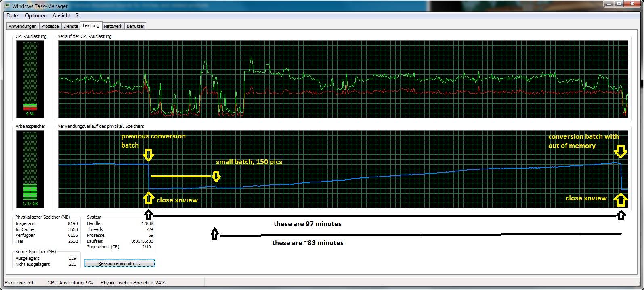Click the Frei value 2632
The height and width of the screenshot is (290, 644).
click(73, 241)
